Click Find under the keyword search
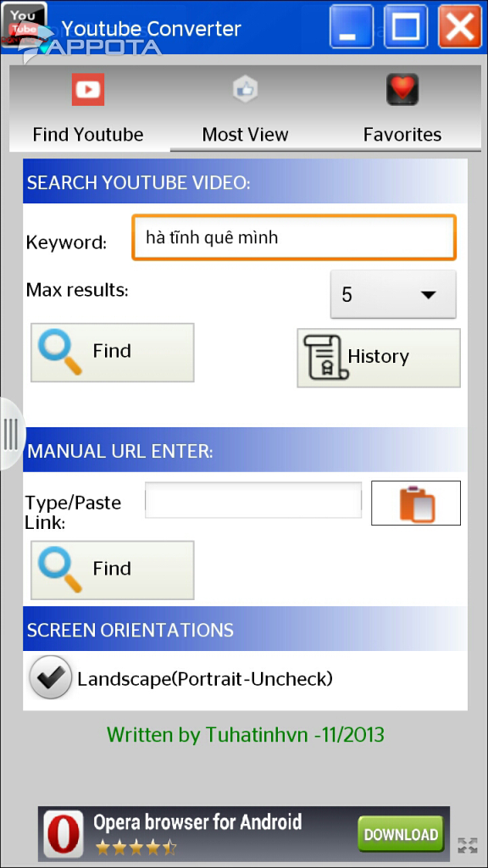 point(113,353)
